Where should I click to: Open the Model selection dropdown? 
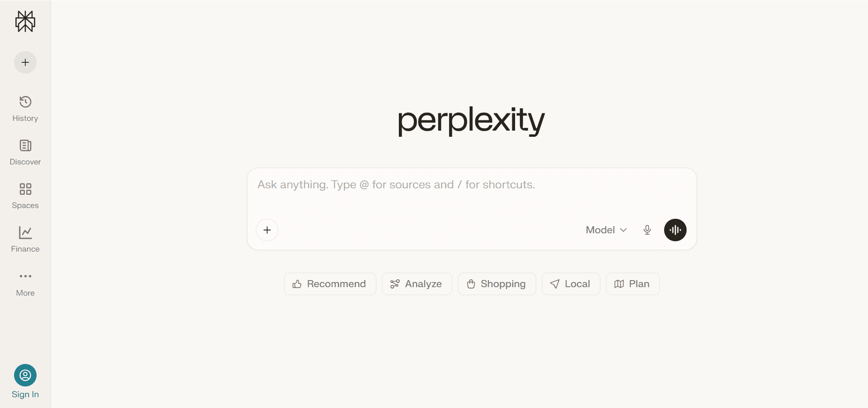point(600,230)
